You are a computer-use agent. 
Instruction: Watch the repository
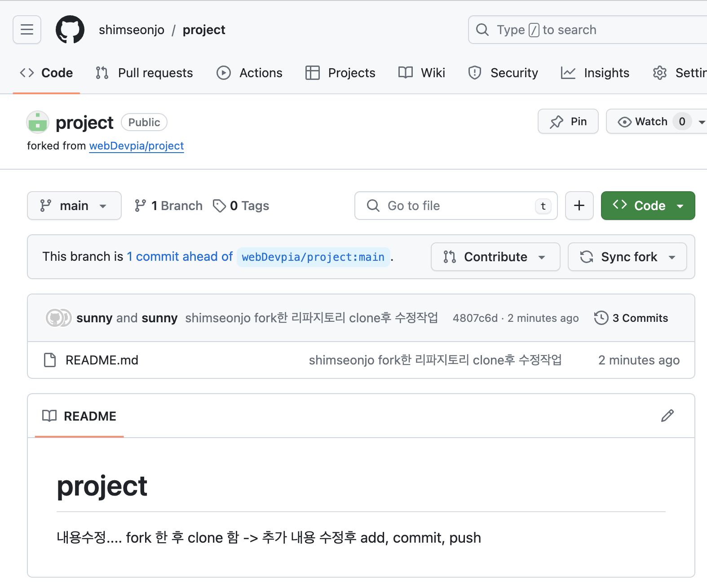[643, 122]
